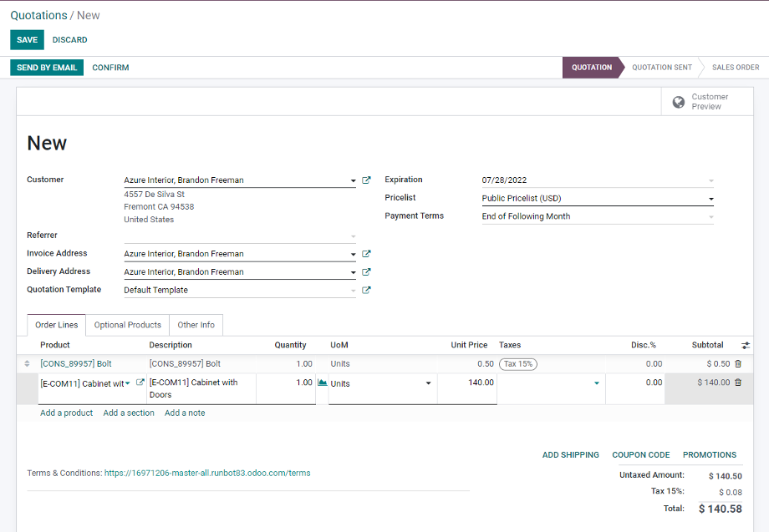
Task: Click the Unit Price field showing 140.00
Action: point(466,383)
